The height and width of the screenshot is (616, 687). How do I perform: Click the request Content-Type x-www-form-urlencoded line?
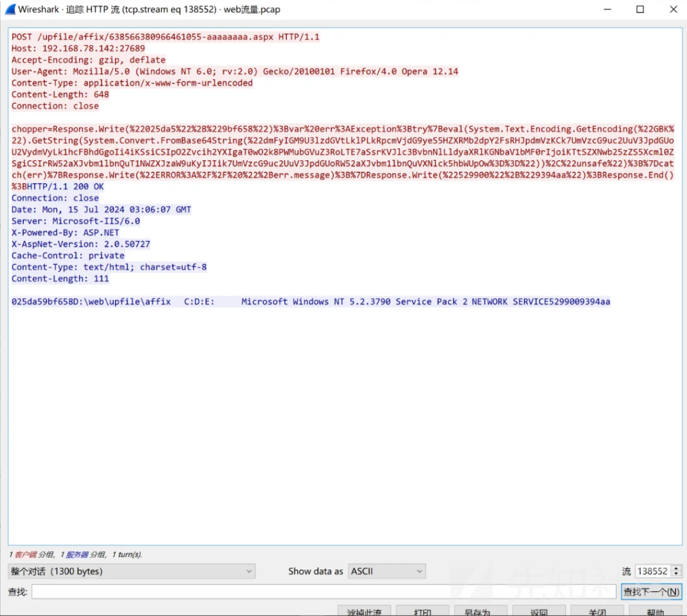point(132,83)
